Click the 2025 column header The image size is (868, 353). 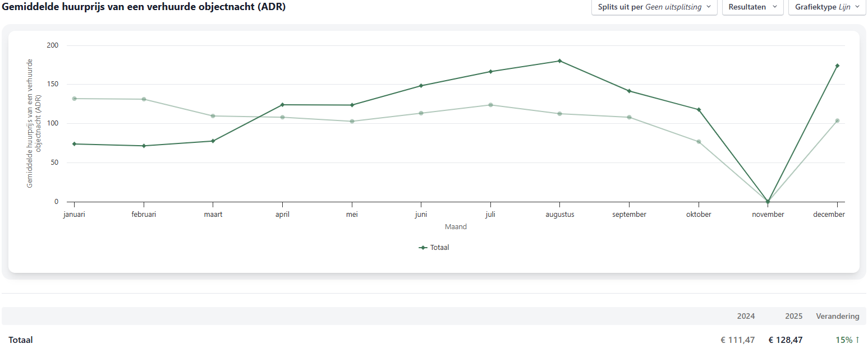(793, 316)
